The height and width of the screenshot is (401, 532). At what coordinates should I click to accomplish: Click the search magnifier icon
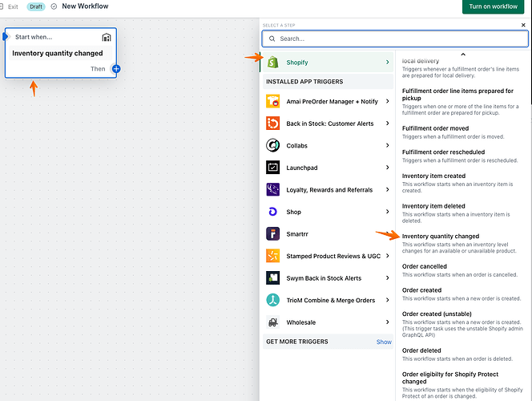click(x=272, y=38)
